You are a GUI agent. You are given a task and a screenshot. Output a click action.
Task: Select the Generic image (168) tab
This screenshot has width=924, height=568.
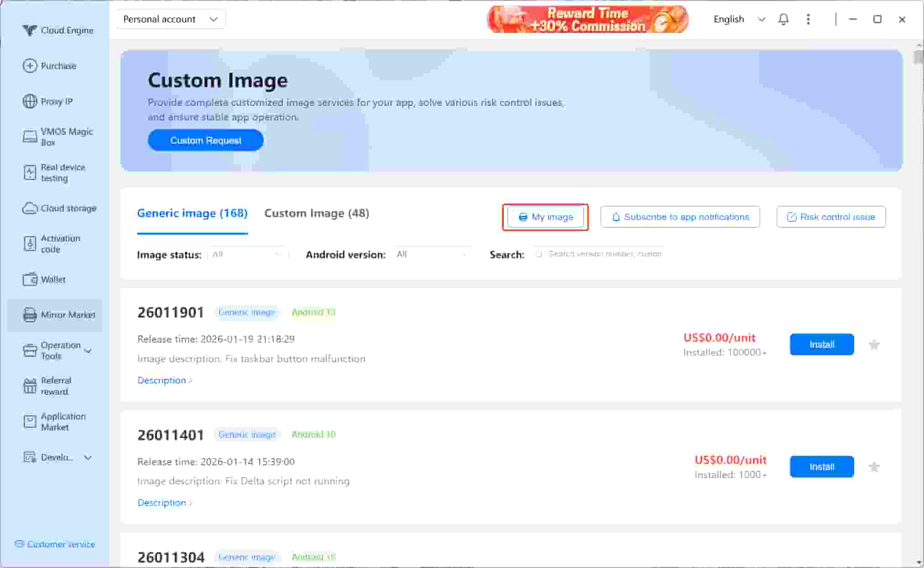tap(192, 214)
